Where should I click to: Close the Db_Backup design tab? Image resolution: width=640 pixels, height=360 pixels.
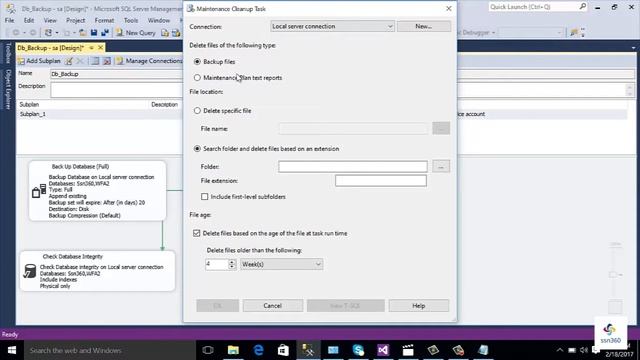pos(100,48)
